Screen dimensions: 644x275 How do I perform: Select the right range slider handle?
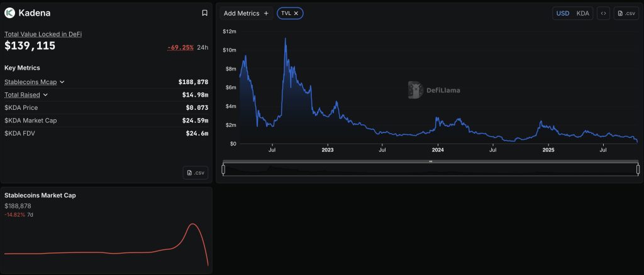click(638, 170)
